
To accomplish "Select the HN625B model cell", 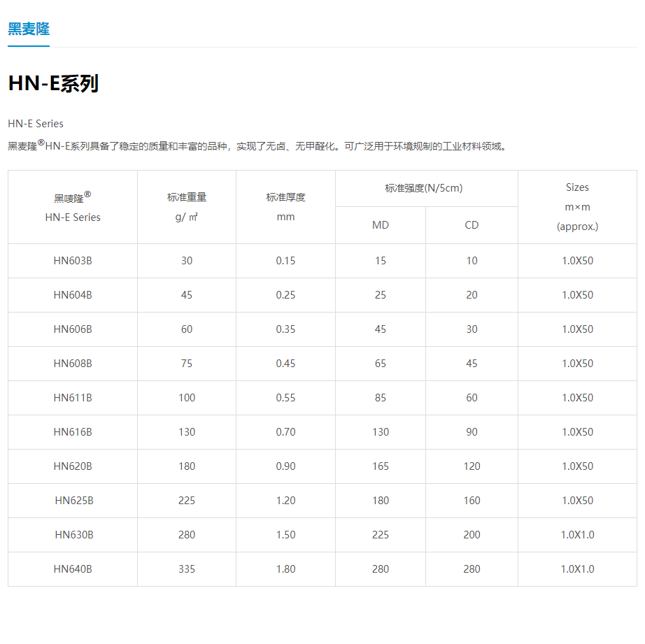I will point(74,501).
